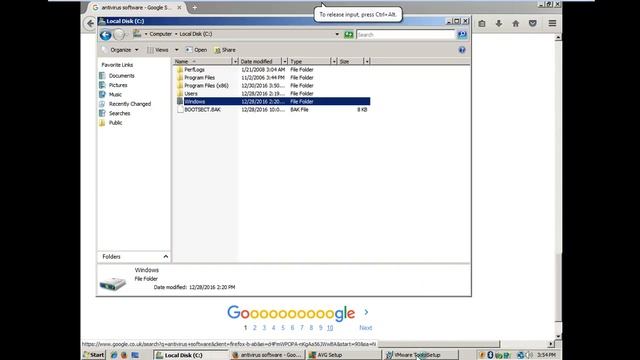This screenshot has width=640, height=360.
Task: Switch to antivirus software taskbar button
Action: (267, 355)
